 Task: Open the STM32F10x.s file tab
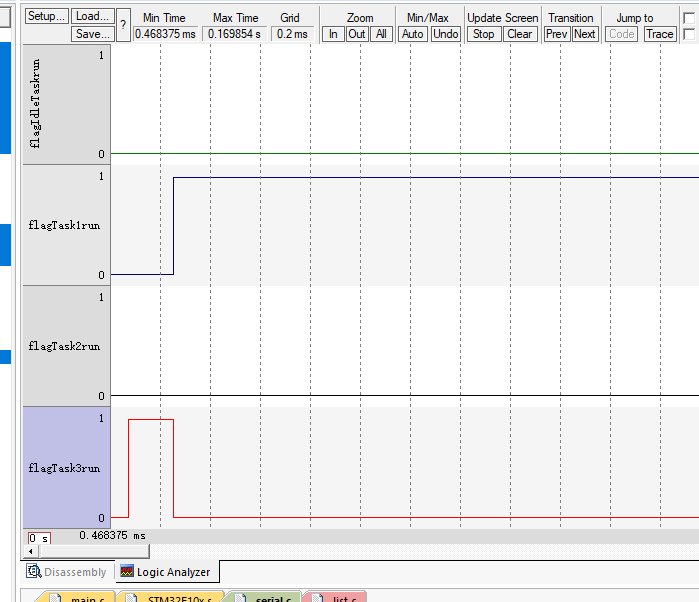tap(172, 598)
